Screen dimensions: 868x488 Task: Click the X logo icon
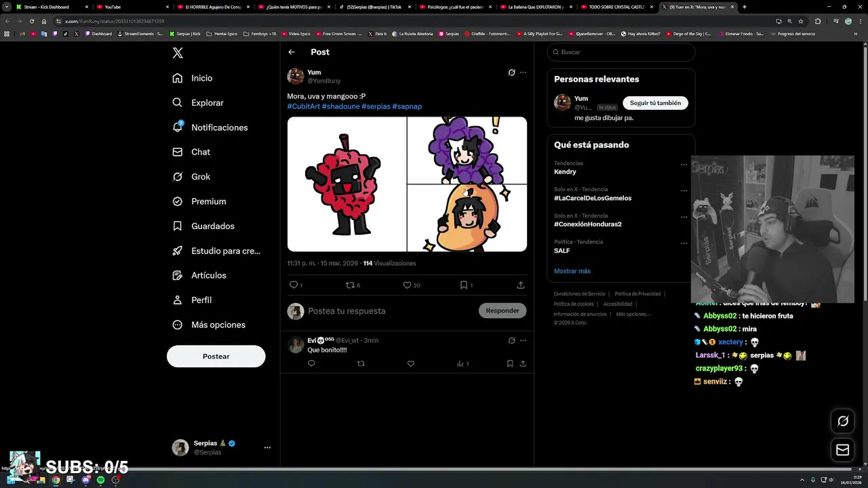coord(178,53)
